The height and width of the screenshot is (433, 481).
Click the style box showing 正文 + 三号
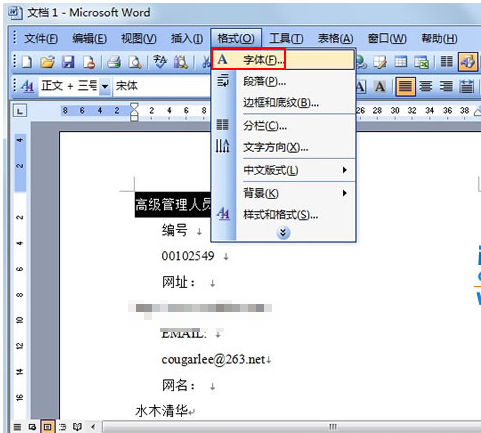pos(69,86)
